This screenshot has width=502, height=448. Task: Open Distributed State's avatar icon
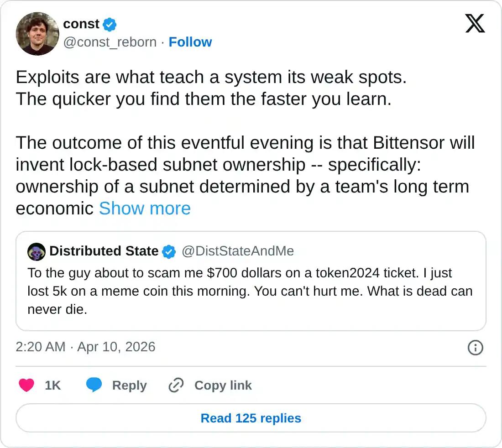coord(37,251)
